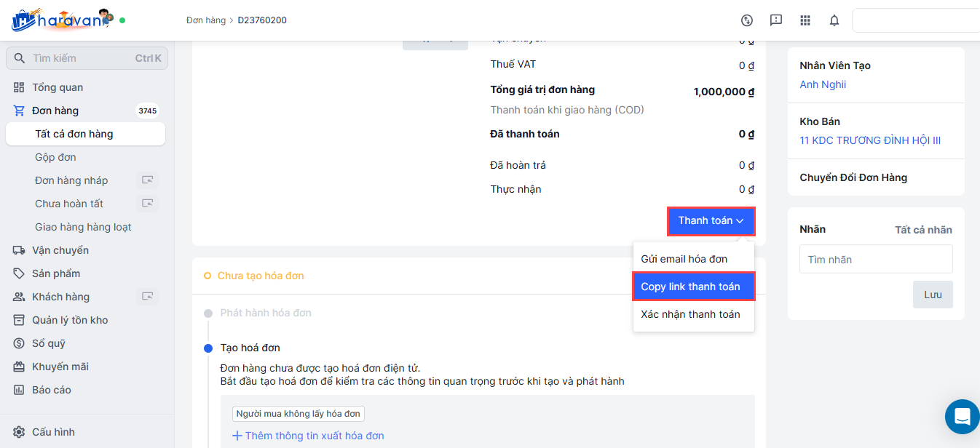The image size is (980, 448).
Task: Click Tất cả nhãn link
Action: (x=923, y=230)
